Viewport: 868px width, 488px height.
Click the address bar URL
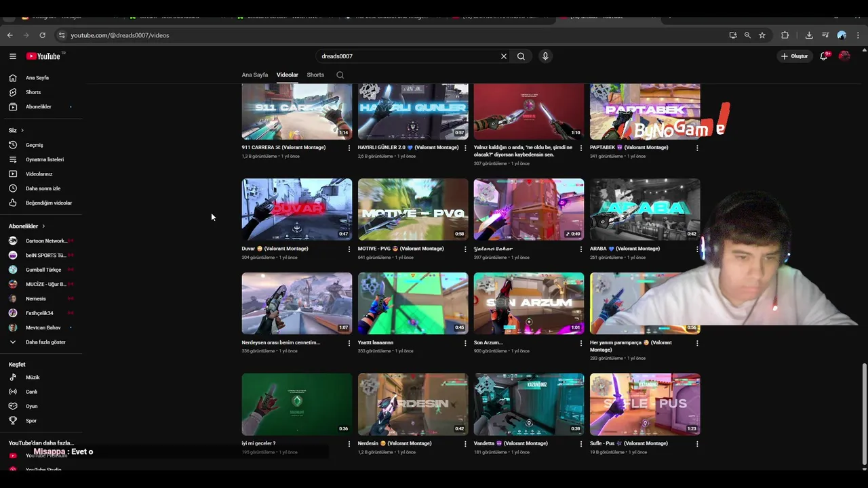(120, 35)
